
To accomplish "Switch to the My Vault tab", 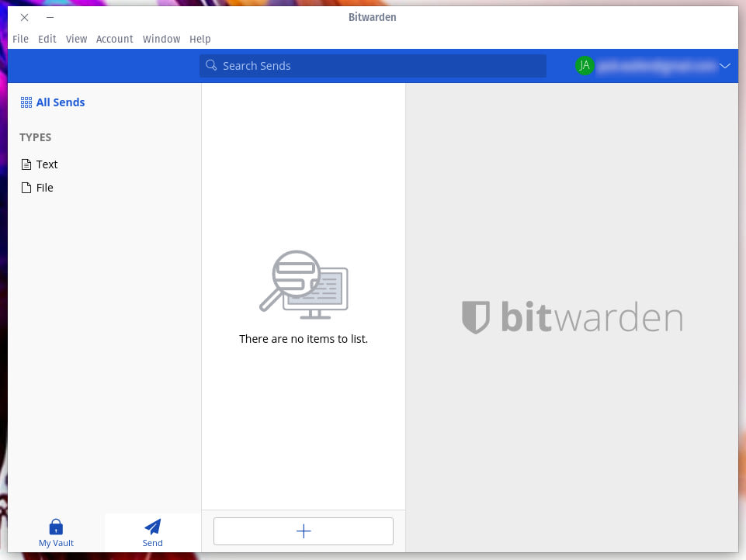I will click(55, 534).
